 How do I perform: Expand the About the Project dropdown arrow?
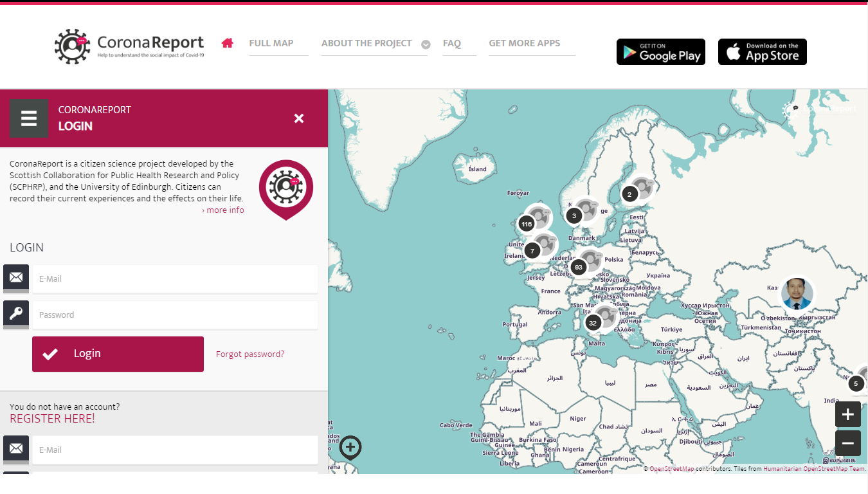pyautogui.click(x=426, y=44)
